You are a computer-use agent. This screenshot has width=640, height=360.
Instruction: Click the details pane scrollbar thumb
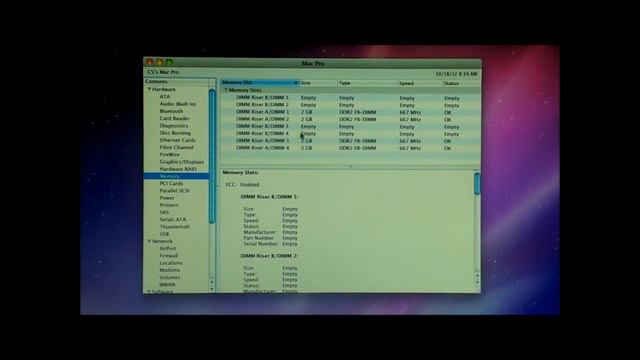pos(477,184)
